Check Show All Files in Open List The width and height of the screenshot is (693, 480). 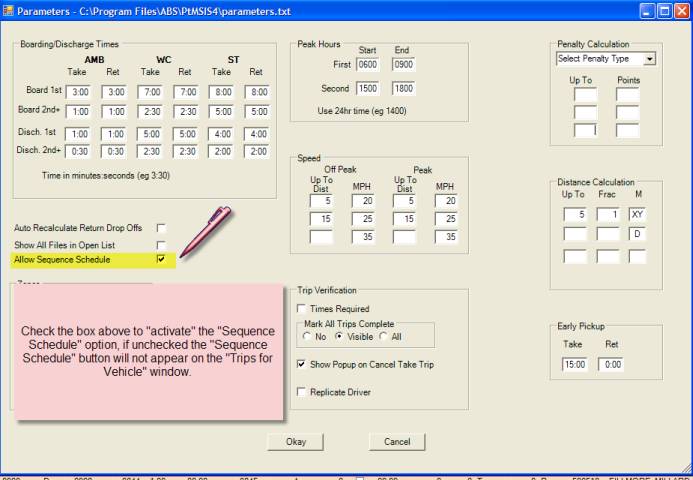(x=161, y=244)
